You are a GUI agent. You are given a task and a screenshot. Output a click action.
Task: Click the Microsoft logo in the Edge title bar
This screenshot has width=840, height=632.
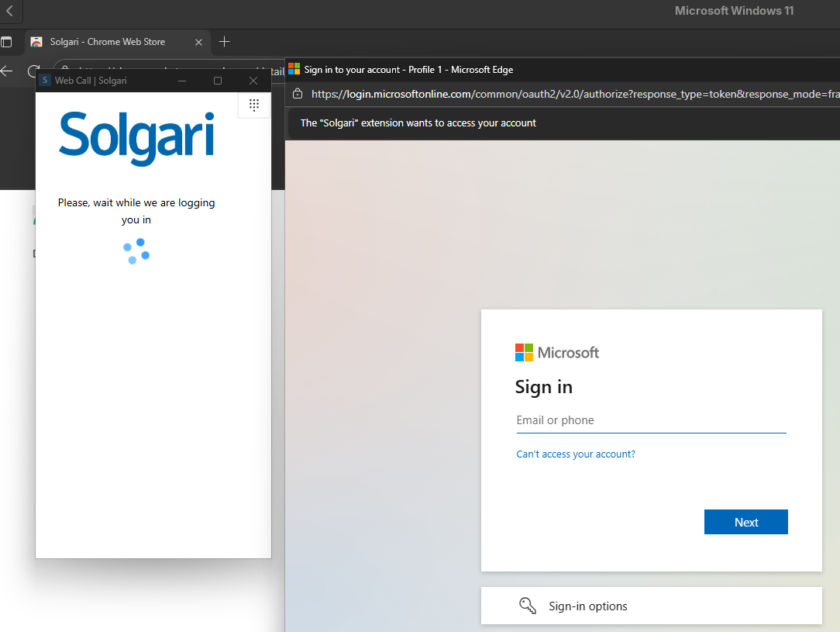(294, 69)
